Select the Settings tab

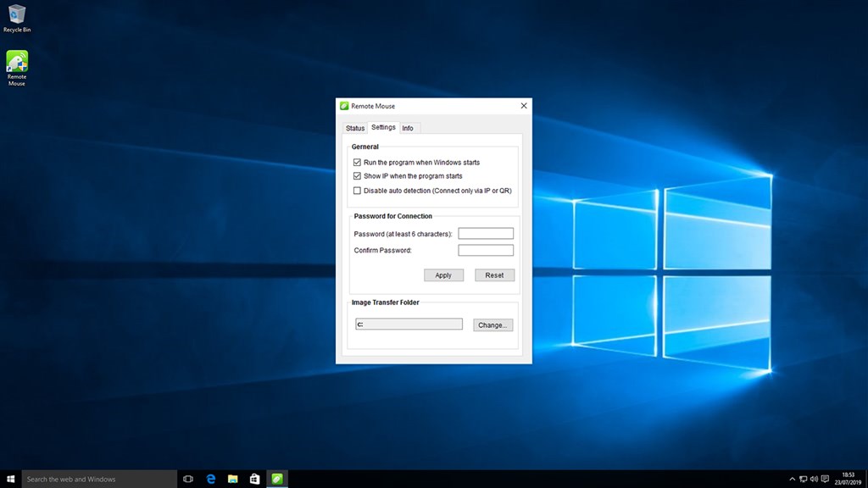tap(383, 127)
